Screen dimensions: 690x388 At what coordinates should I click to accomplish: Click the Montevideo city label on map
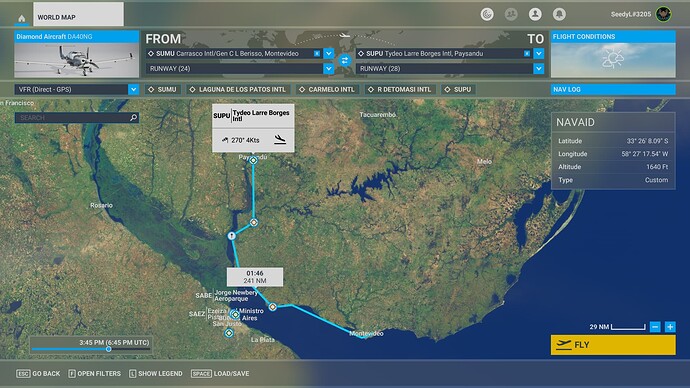(x=367, y=333)
